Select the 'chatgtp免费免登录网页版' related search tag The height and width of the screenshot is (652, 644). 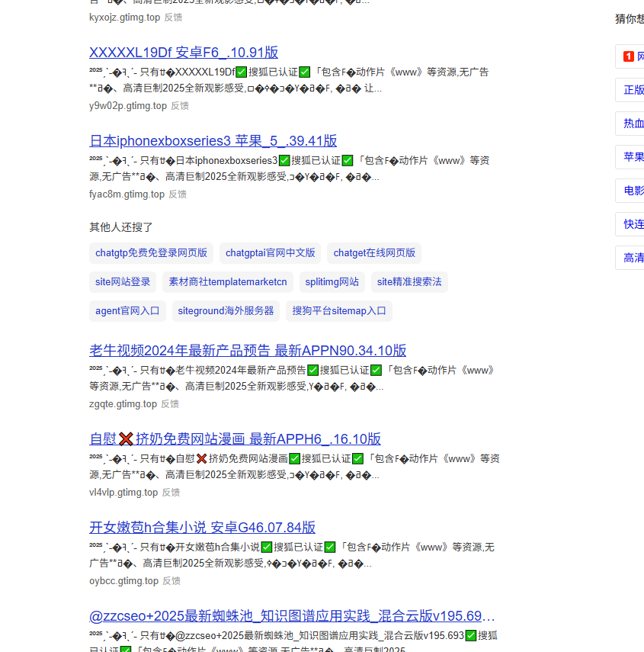pos(151,252)
